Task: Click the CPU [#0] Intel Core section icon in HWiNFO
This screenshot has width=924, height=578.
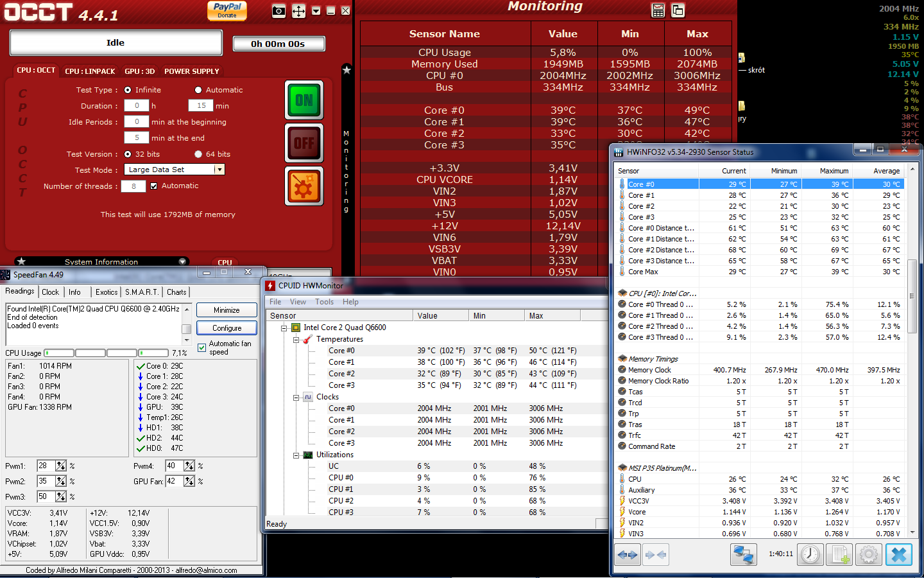Action: click(622, 293)
